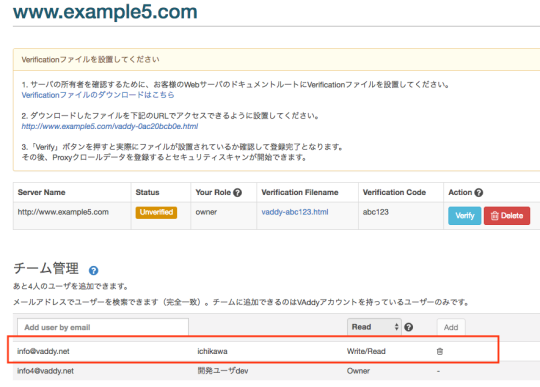This screenshot has height=387, width=540.
Task: Click the Server Name column header
Action: coord(42,192)
